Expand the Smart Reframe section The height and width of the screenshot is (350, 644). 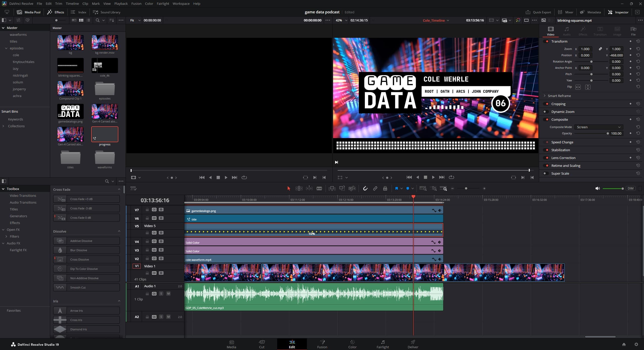tap(545, 96)
